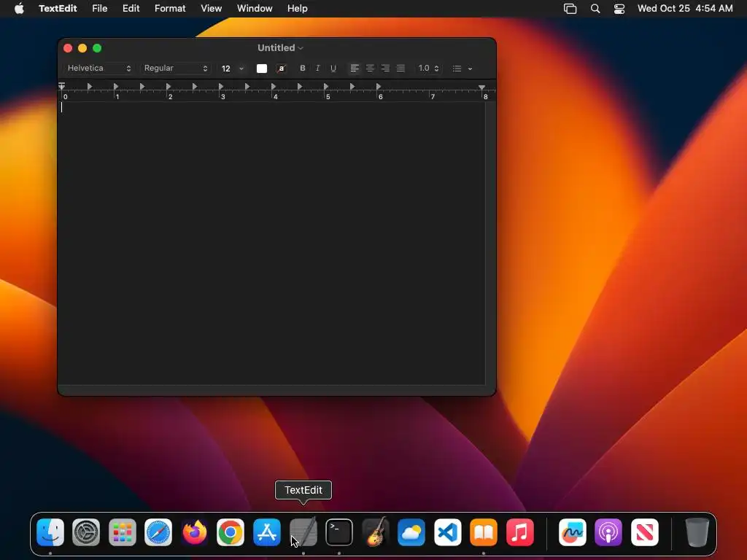Click into the document text area

click(x=271, y=243)
